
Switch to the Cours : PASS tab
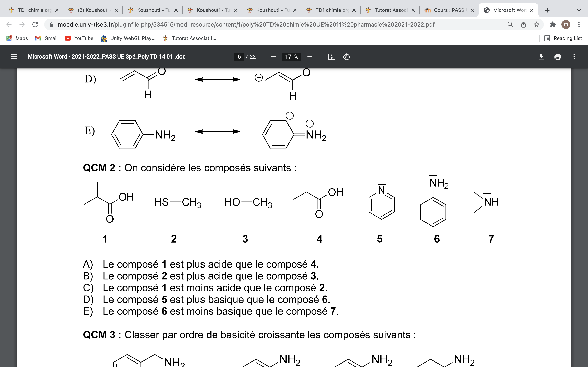point(449,10)
